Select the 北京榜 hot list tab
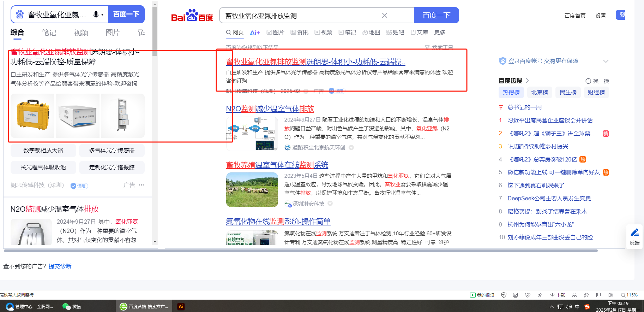 pyautogui.click(x=540, y=93)
